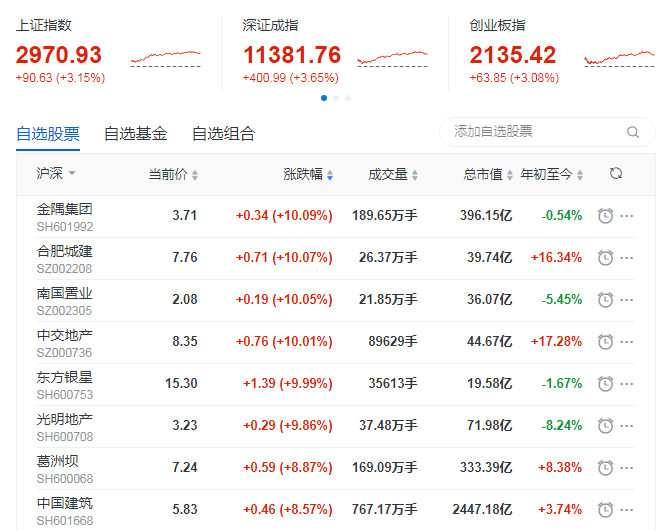
Task: Click the refresh icon in table header
Action: click(616, 174)
